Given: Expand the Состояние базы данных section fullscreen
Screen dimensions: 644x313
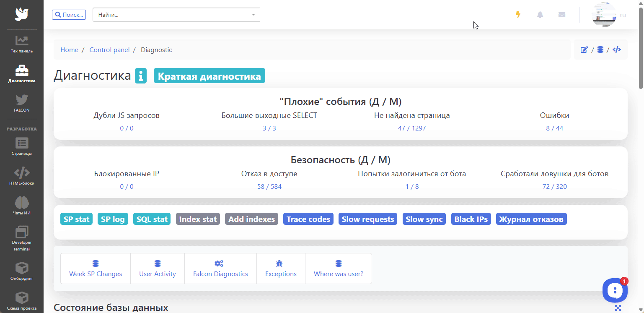Looking at the screenshot, I should tap(618, 308).
